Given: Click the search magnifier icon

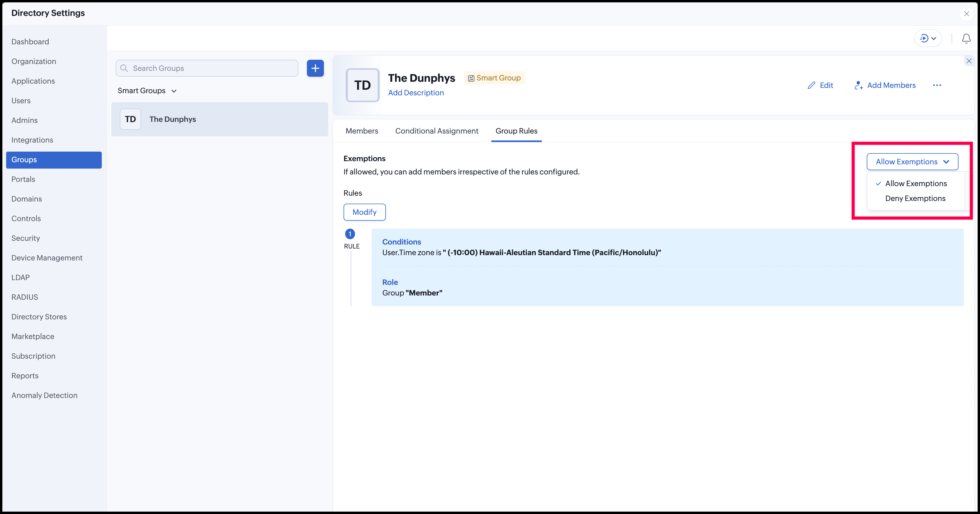Looking at the screenshot, I should pyautogui.click(x=124, y=68).
